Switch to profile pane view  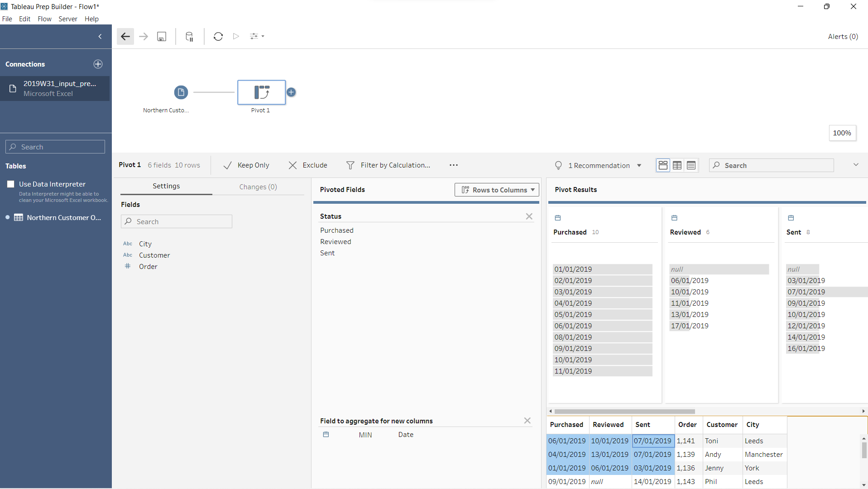click(663, 166)
